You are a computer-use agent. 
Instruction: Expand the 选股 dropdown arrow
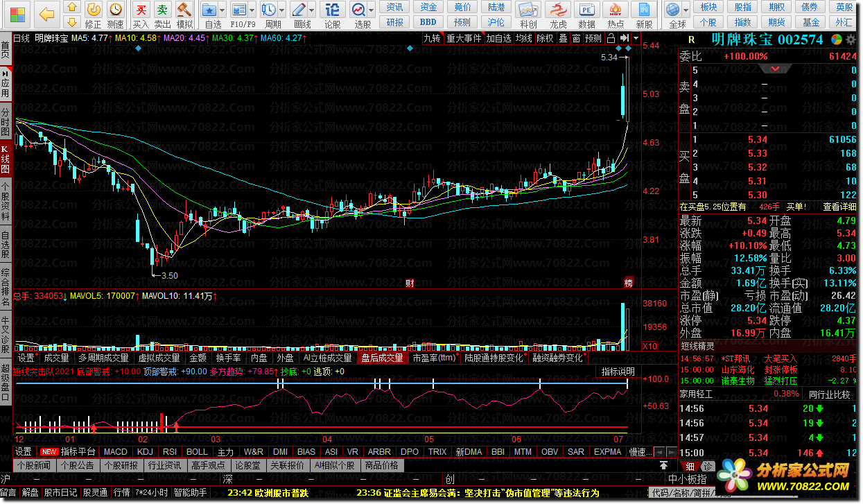point(371,10)
